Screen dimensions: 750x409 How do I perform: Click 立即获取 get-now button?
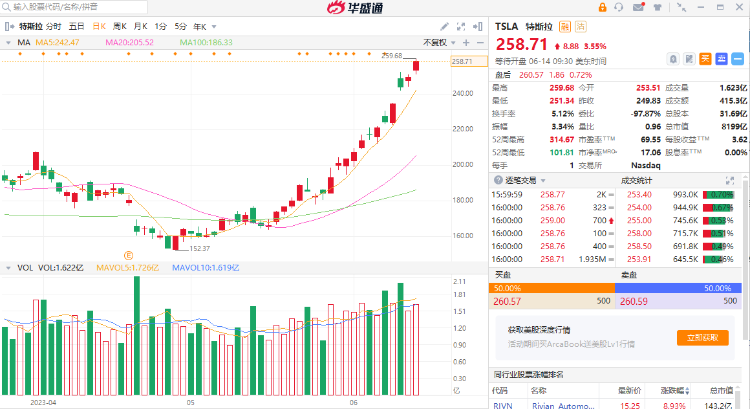[703, 338]
